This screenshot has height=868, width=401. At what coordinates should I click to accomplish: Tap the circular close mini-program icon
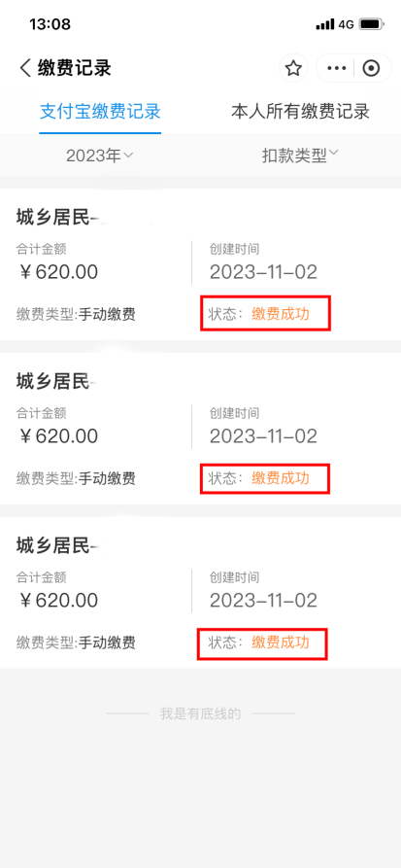(371, 69)
